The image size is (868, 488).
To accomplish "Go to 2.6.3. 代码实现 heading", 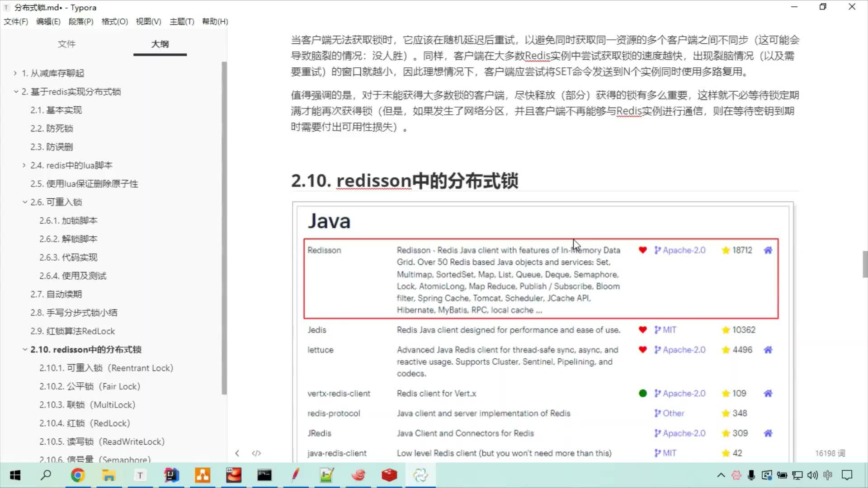I will [x=68, y=257].
